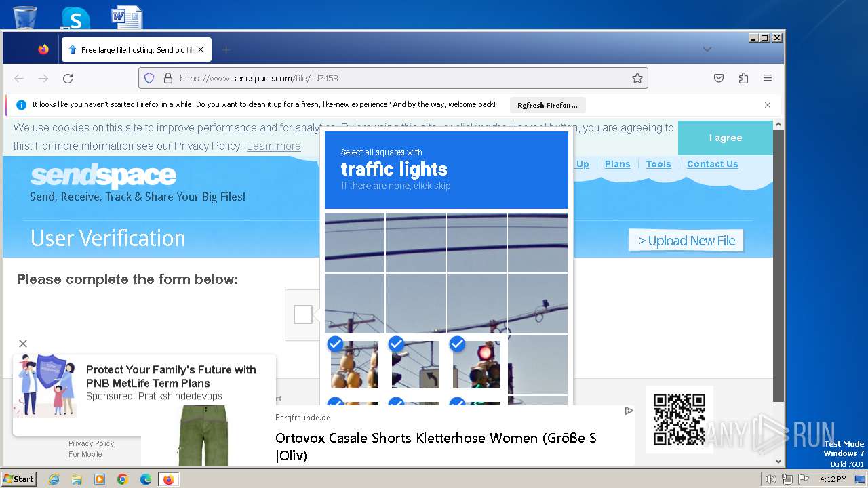Open Save to Pocket icon

[x=719, y=78]
